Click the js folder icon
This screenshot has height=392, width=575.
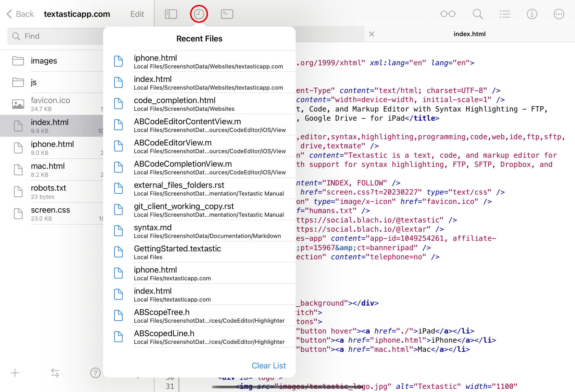18,82
